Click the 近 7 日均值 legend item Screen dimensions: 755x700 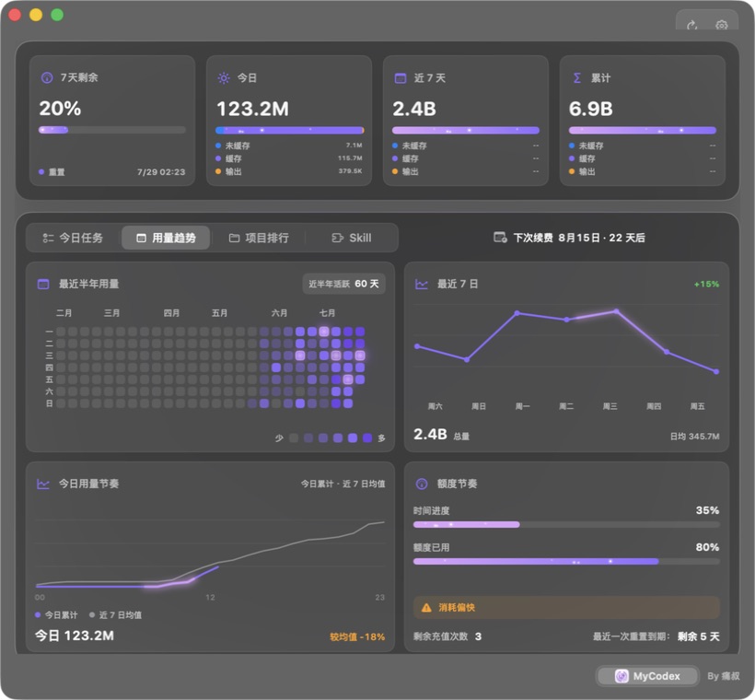click(x=116, y=615)
